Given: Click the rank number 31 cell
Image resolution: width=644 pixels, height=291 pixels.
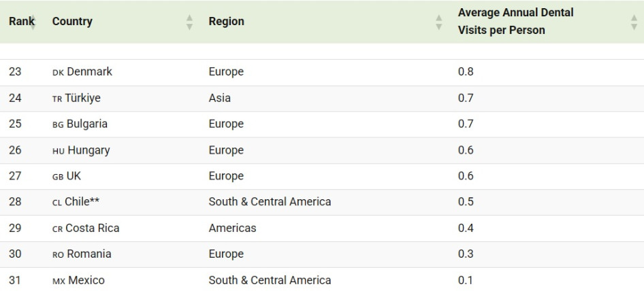Looking at the screenshot, I should [15, 279].
